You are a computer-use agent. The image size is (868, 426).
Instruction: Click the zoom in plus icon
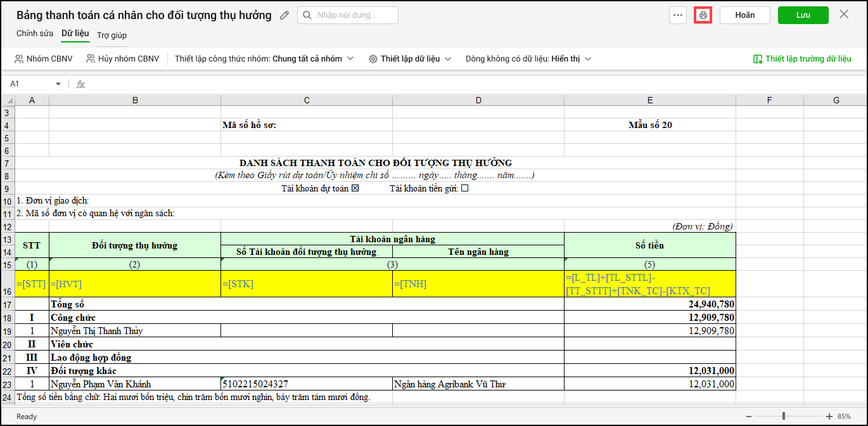click(x=829, y=416)
